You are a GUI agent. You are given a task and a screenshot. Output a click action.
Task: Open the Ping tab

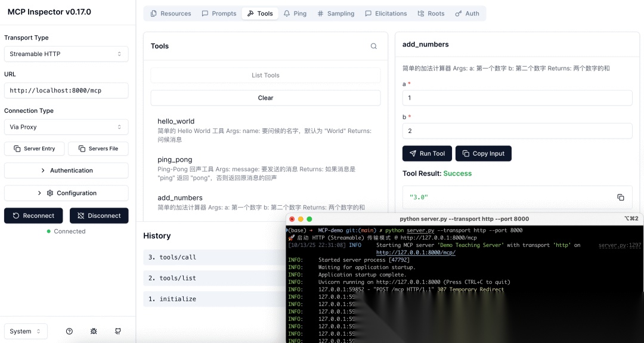coord(295,14)
